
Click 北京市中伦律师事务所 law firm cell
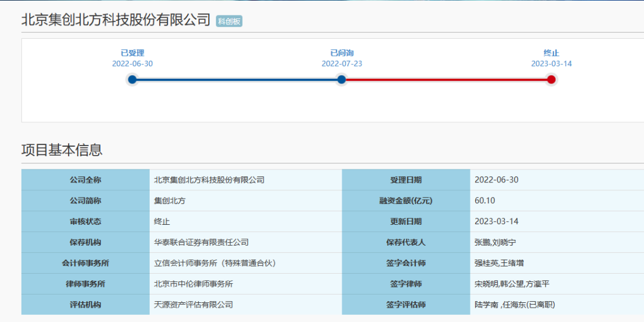(193, 284)
